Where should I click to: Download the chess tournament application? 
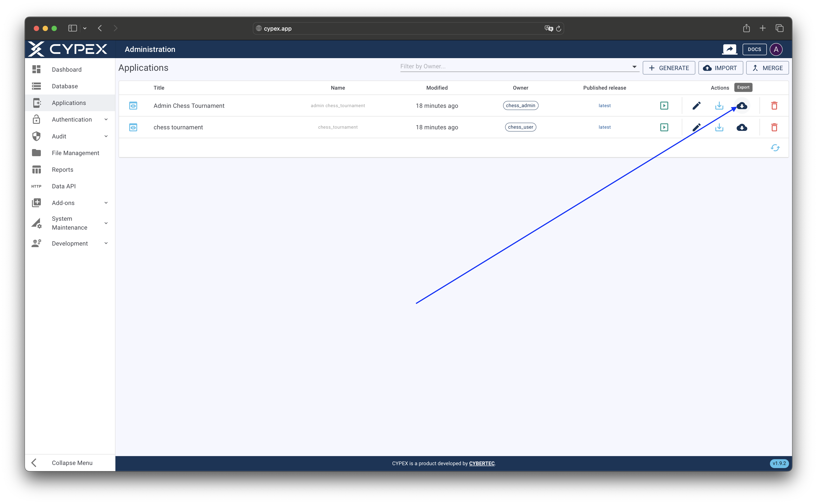click(719, 127)
